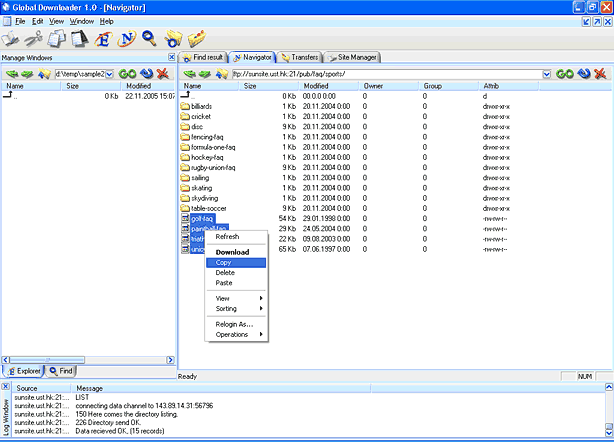
Task: Click GO button beside the FTP address
Action: click(x=565, y=74)
